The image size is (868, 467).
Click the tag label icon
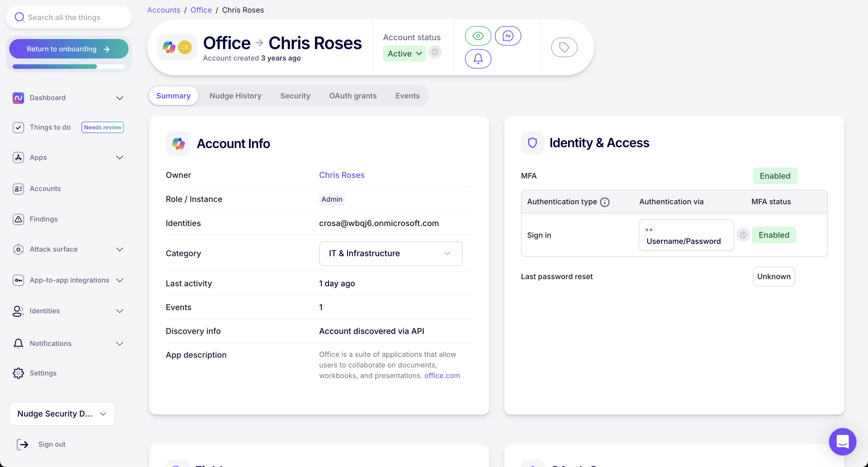click(x=564, y=47)
